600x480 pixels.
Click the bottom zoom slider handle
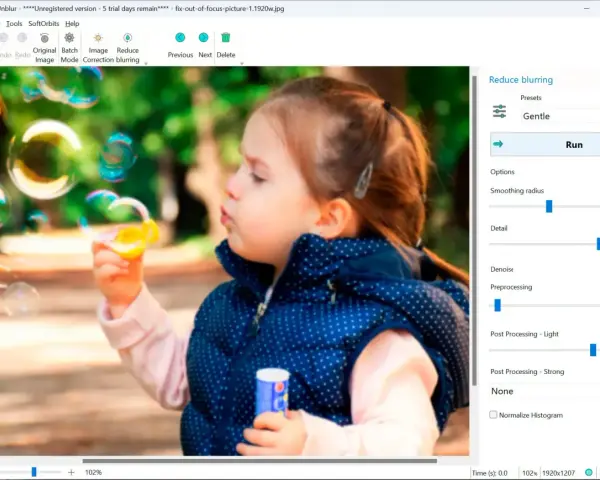[34, 472]
